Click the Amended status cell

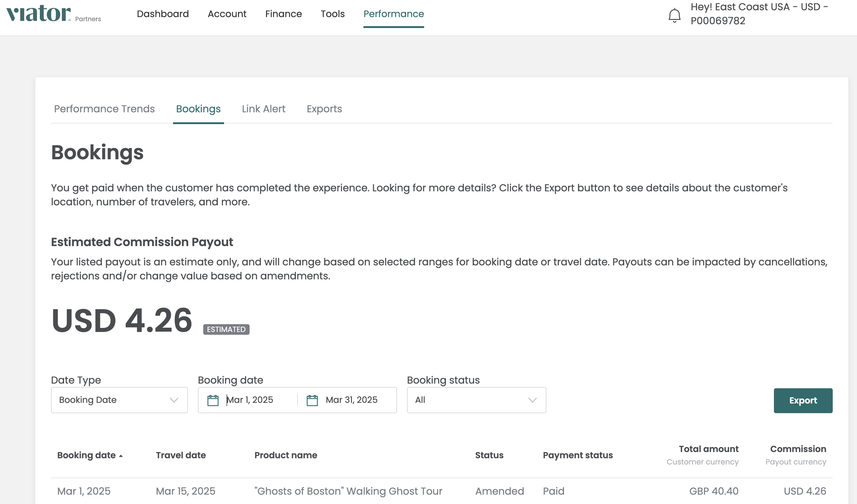coord(499,491)
